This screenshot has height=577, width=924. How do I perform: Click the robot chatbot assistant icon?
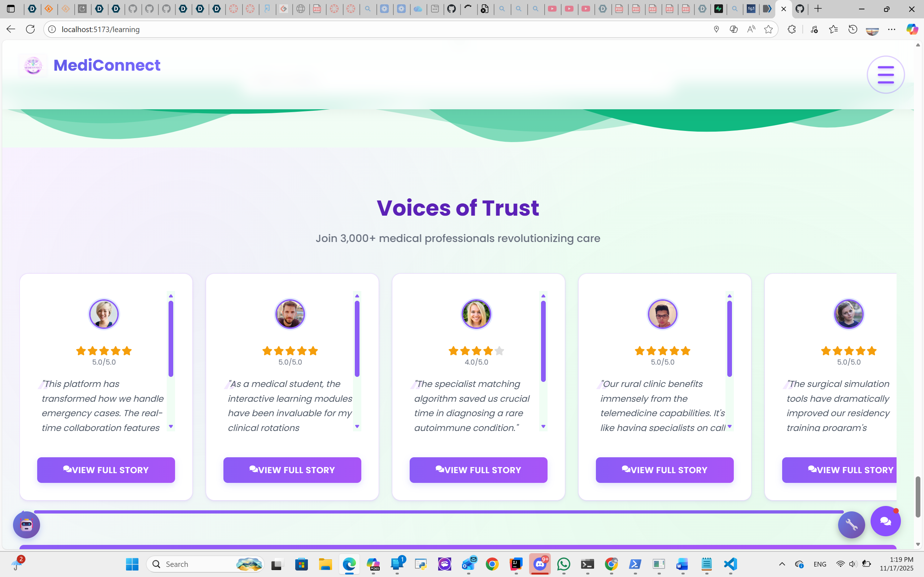(x=26, y=525)
